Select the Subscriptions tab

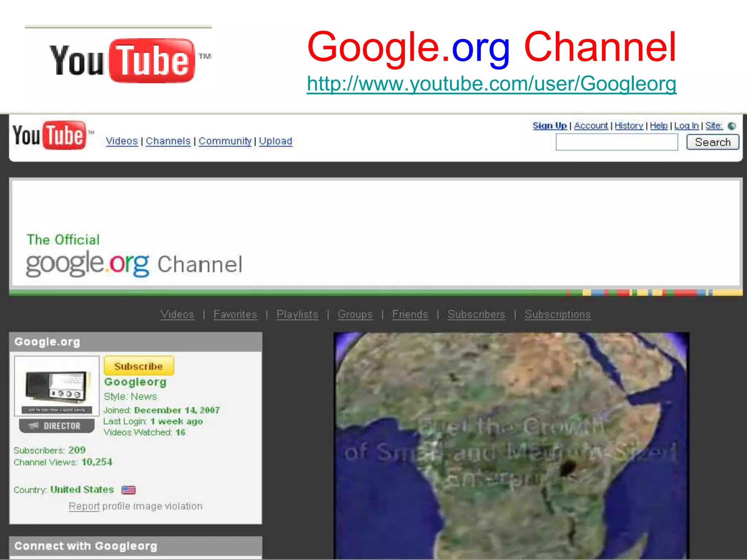(x=558, y=314)
